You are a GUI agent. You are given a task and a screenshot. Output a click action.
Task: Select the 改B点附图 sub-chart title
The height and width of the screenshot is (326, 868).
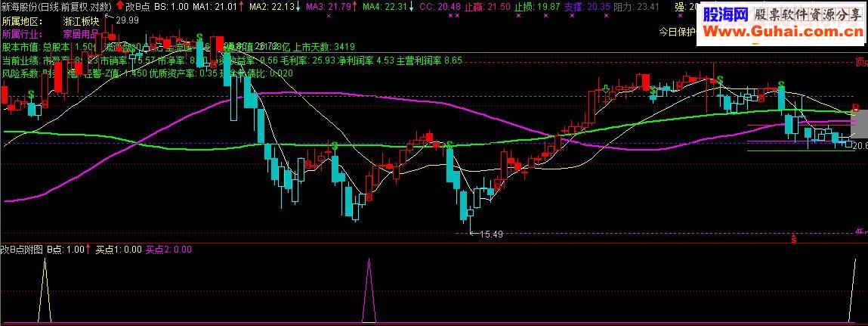tap(22, 250)
